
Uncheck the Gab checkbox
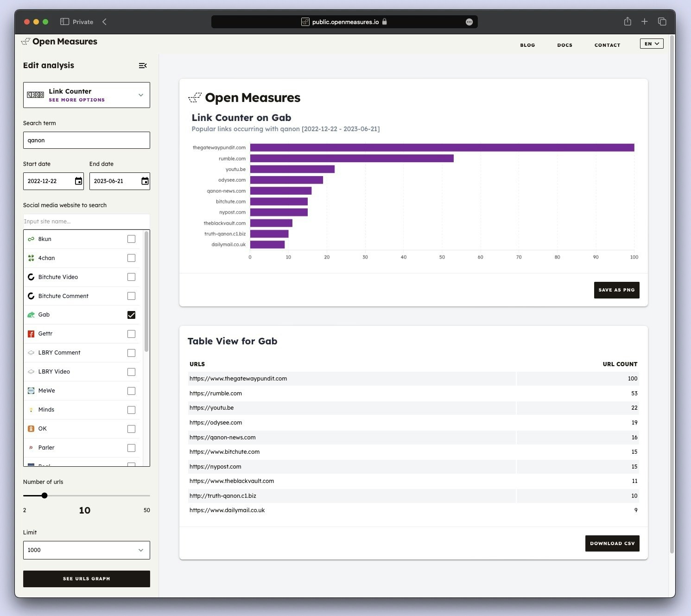coord(132,315)
